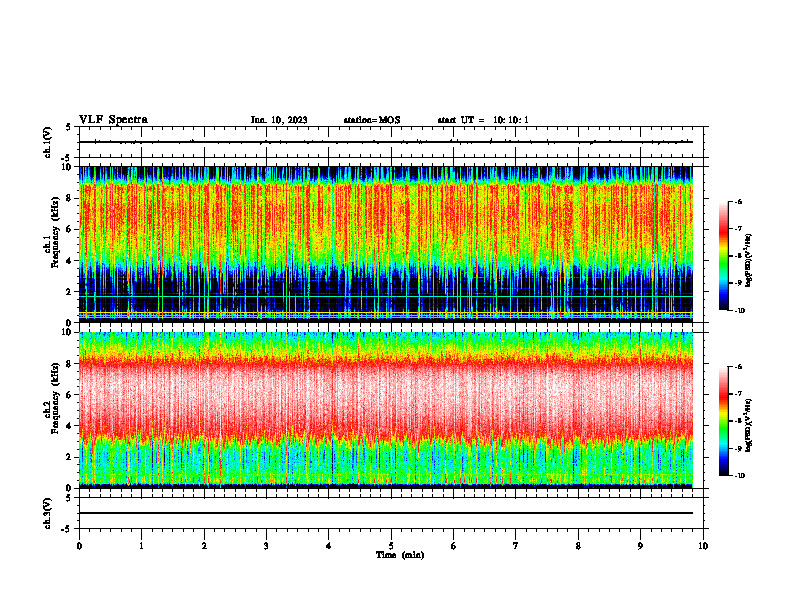Image resolution: width=792 pixels, height=612 pixels.
Task: Click the "ch.3(V)" waveform axis label
Action: point(48,513)
